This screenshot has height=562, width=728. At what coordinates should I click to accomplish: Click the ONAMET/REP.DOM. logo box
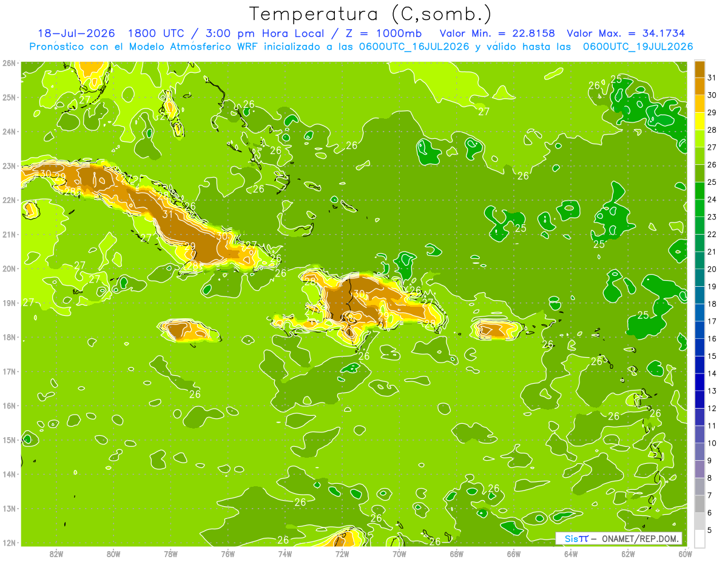619,538
